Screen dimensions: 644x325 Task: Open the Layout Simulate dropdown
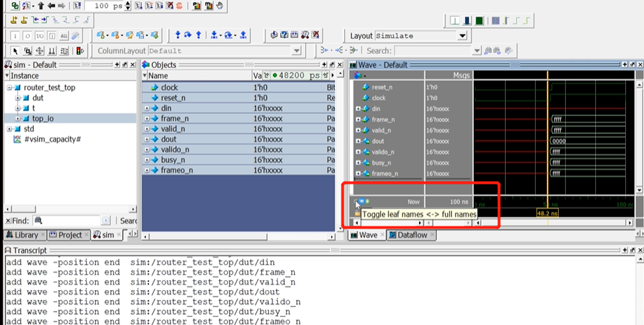pyautogui.click(x=462, y=36)
